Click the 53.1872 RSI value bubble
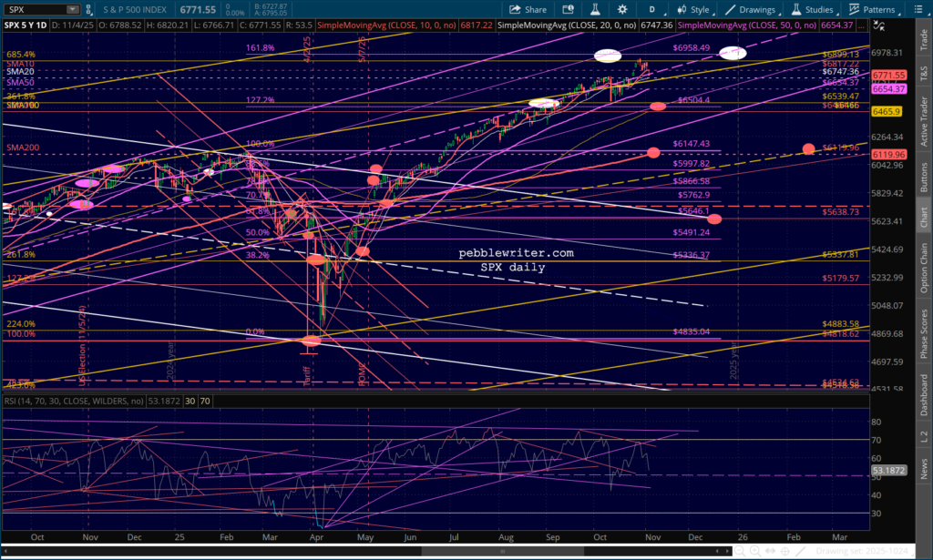The height and width of the screenshot is (560, 933). (x=889, y=470)
